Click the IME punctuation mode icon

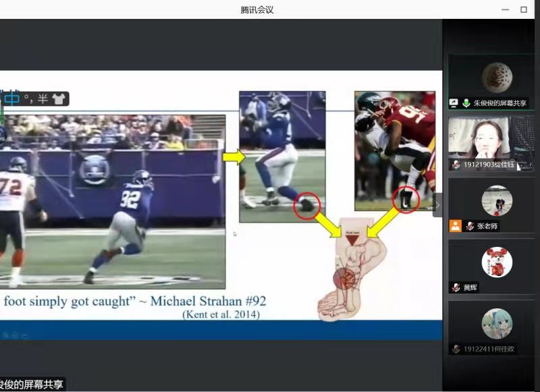click(x=28, y=99)
